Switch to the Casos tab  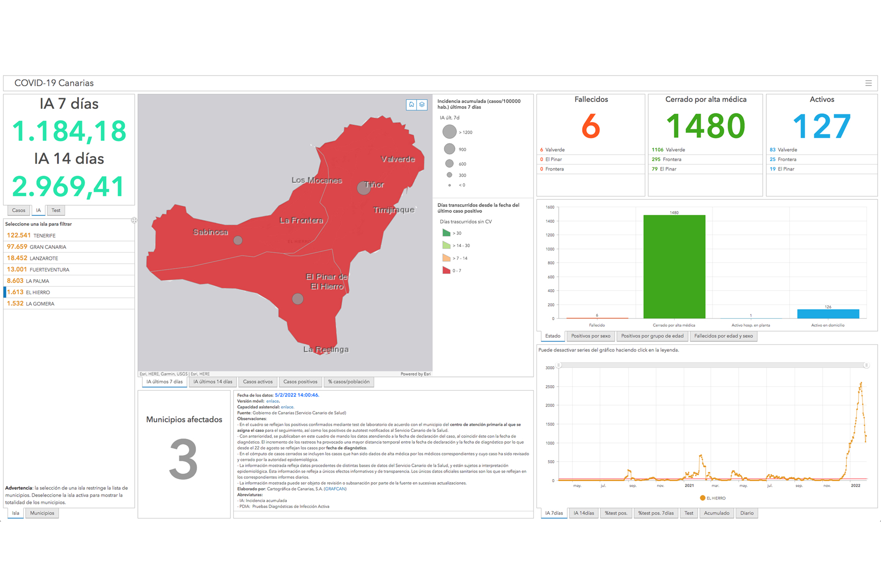click(x=18, y=211)
